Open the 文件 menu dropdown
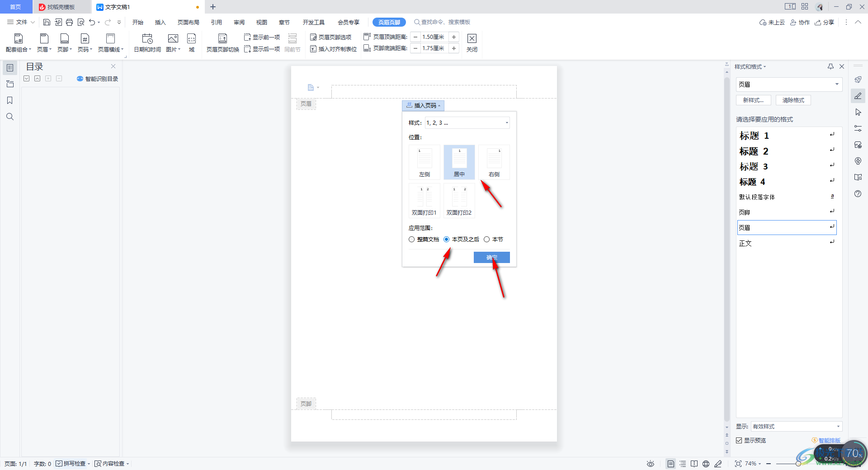The image size is (868, 470). (x=21, y=22)
